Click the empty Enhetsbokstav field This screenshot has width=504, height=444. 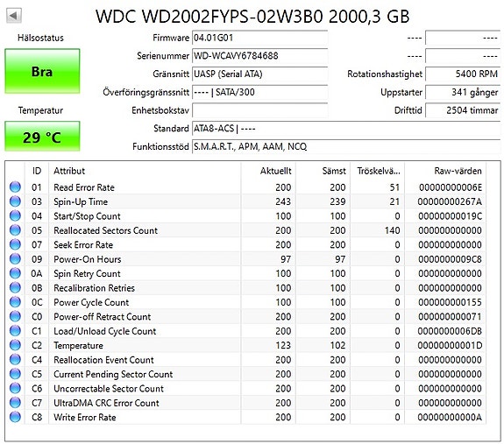click(x=259, y=110)
